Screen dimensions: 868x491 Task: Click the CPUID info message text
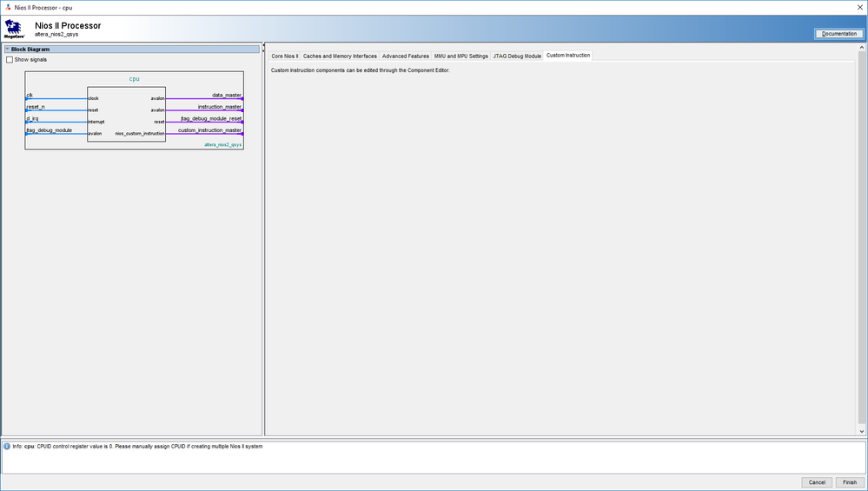click(137, 446)
